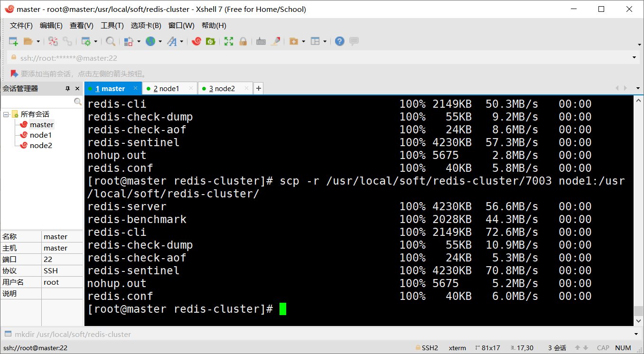The width and height of the screenshot is (644, 354).
Task: Click the red Xshell swirl toolbar icon
Action: pos(196,42)
